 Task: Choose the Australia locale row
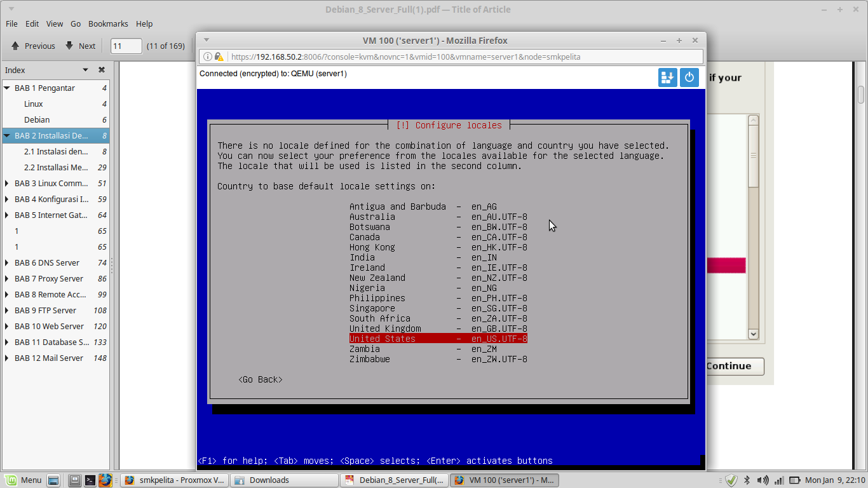[438, 217]
